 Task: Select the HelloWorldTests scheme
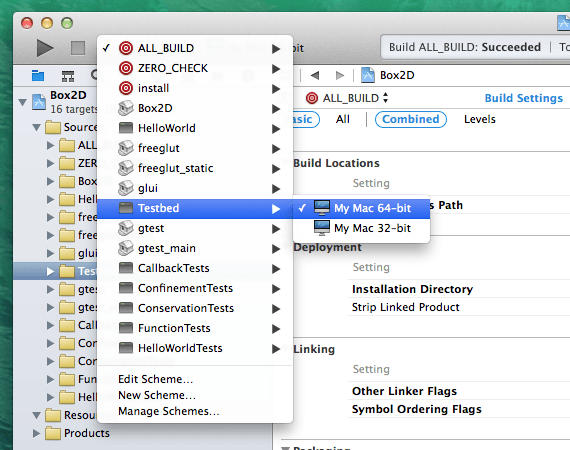pos(195,348)
